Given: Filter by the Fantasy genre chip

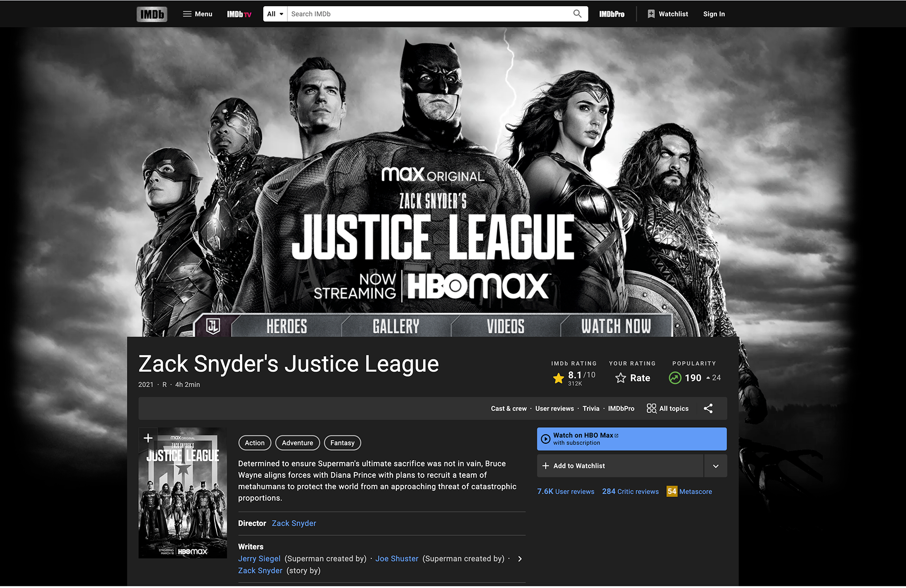Looking at the screenshot, I should pyautogui.click(x=342, y=443).
